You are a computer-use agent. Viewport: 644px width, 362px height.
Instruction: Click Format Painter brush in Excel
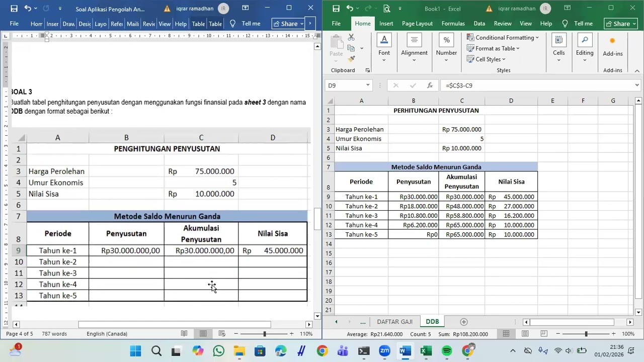[351, 59]
